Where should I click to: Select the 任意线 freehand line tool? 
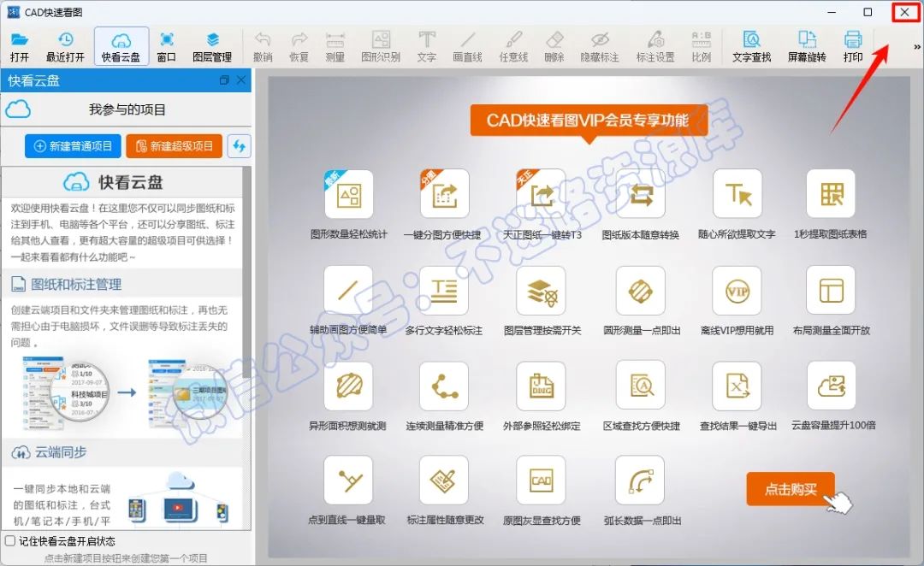pyautogui.click(x=513, y=47)
